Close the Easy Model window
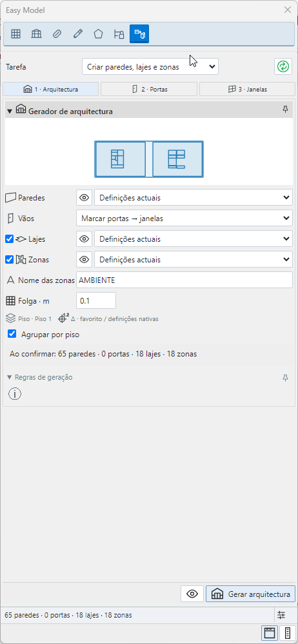The height and width of the screenshot is (644, 298). coord(287,10)
